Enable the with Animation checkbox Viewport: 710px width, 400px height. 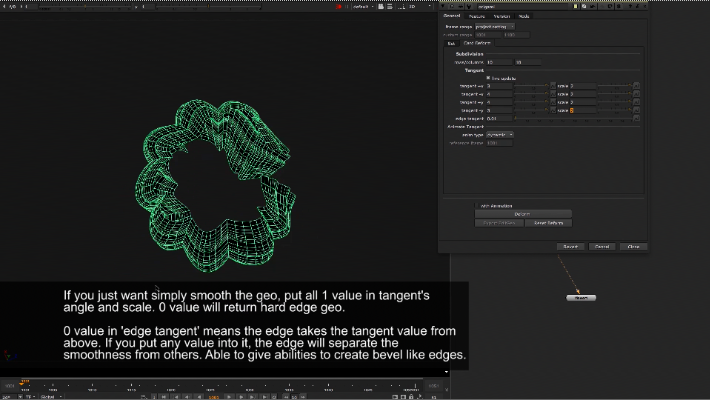point(477,205)
